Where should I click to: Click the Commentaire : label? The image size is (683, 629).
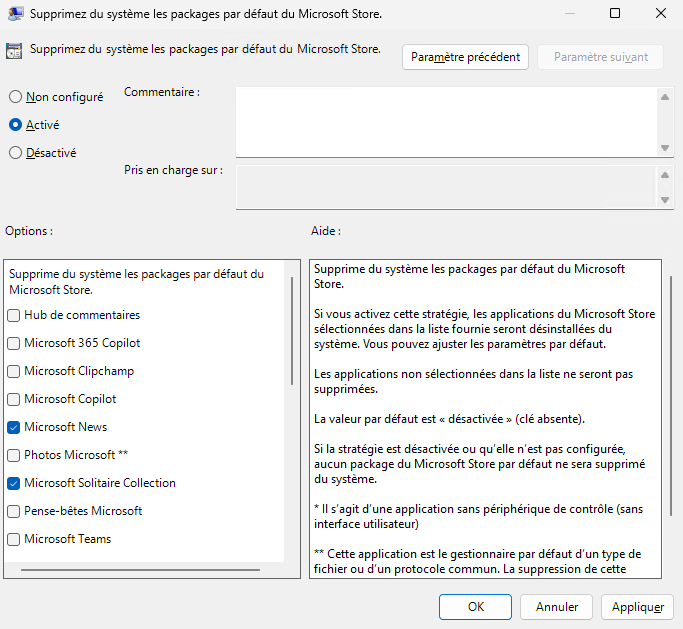162,92
